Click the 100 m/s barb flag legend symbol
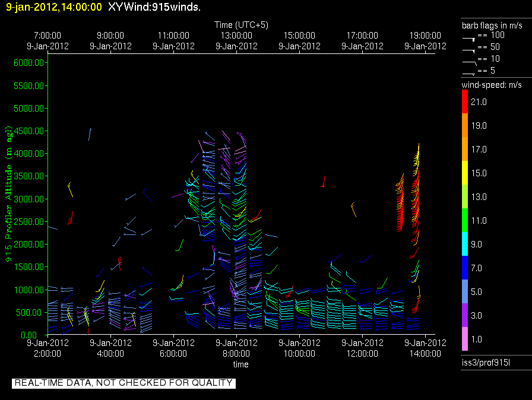532x400 pixels. (468, 39)
